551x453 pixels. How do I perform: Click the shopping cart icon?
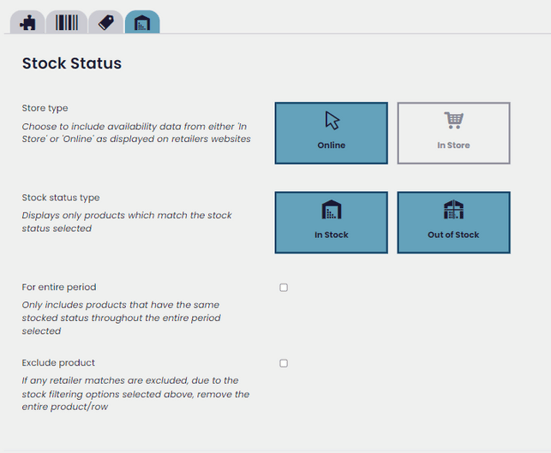tap(454, 120)
